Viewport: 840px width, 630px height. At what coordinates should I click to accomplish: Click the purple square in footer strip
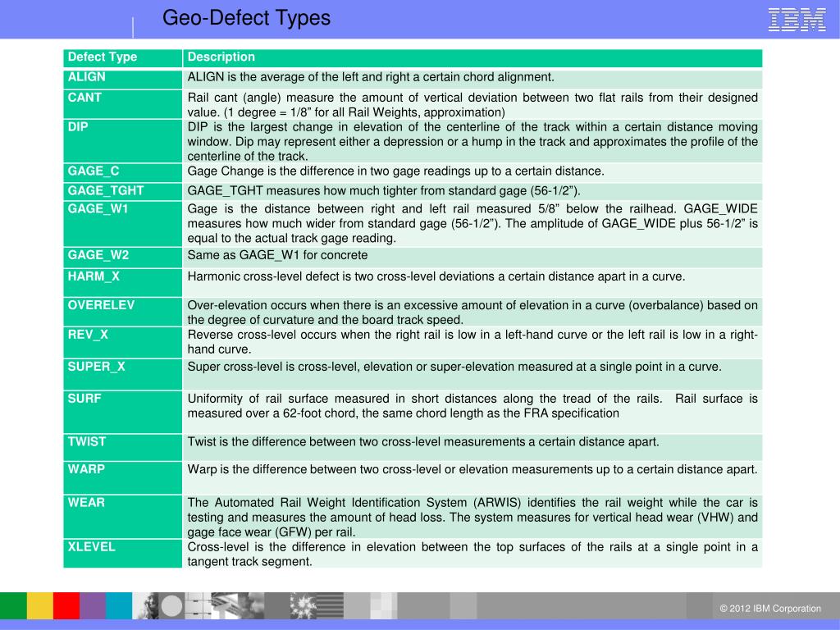(x=92, y=606)
